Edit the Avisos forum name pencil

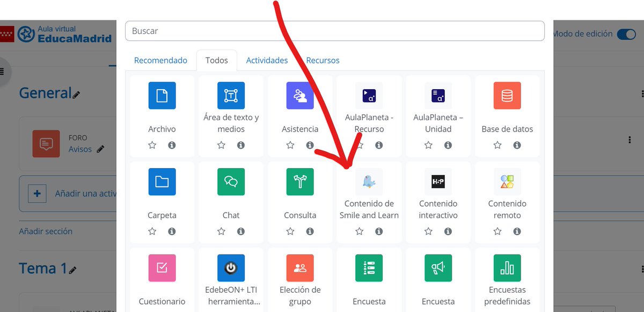click(x=100, y=149)
